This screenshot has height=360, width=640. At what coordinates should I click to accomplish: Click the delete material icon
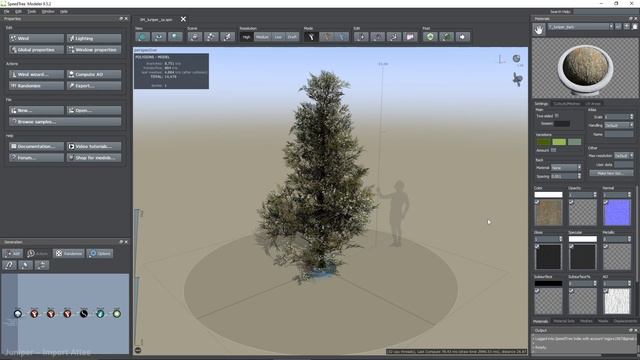[635, 27]
